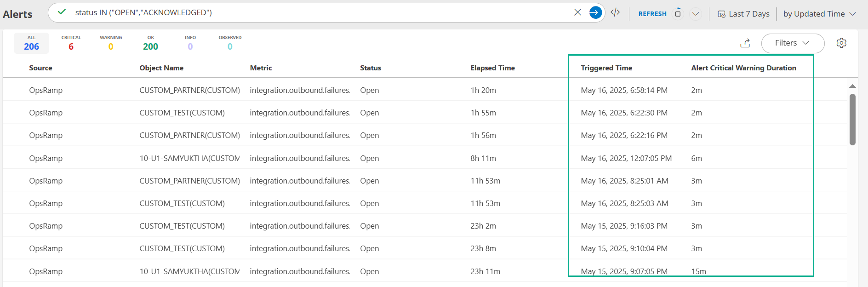Click the '15m' alert duration value
This screenshot has height=287, width=868.
(x=698, y=271)
